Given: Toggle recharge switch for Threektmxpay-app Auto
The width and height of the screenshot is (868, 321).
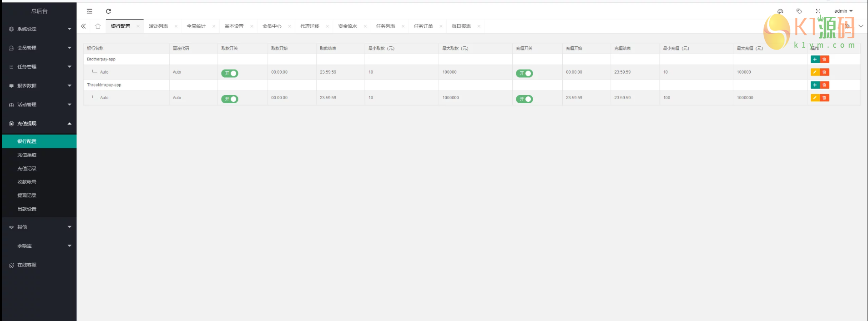Looking at the screenshot, I should point(525,99).
